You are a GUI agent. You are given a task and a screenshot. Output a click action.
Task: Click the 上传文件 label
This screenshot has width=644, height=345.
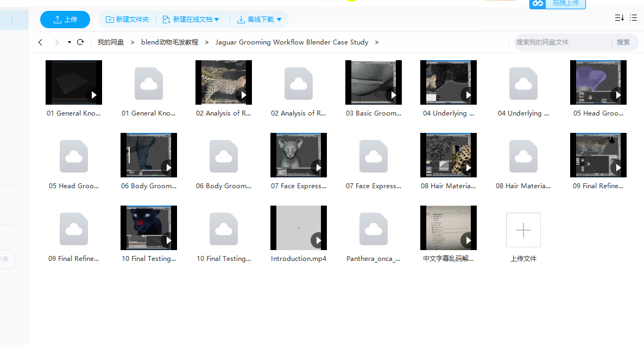coord(523,259)
